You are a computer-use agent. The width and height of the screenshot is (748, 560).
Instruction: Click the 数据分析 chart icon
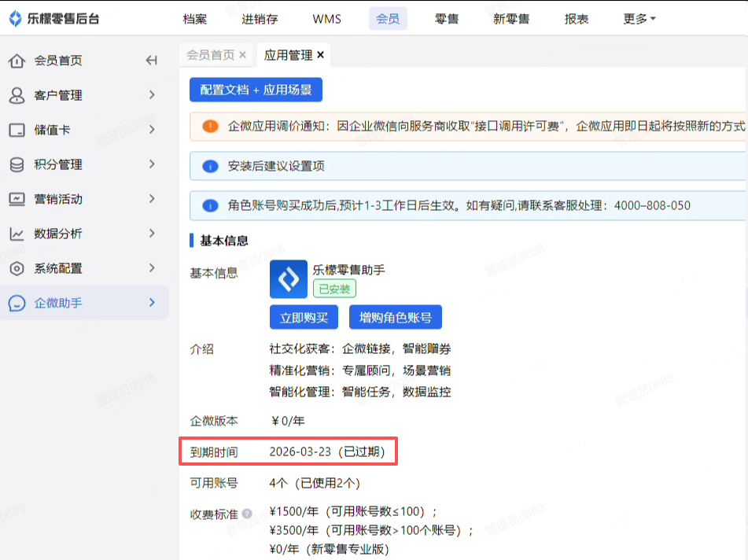pos(17,234)
